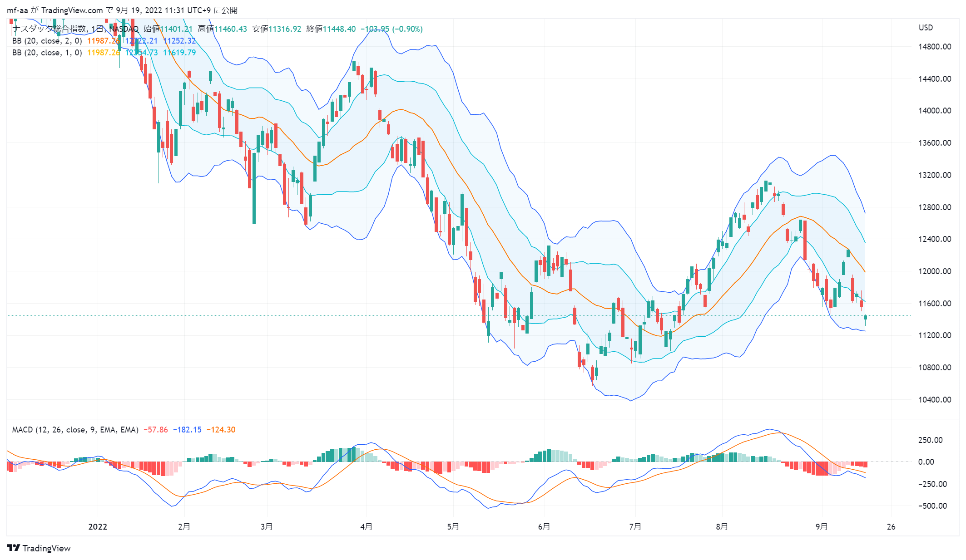Image resolution: width=966 pixels, height=560 pixels.
Task: Open the BB (20, close, 1, 0) indicator legend
Action: coord(47,53)
